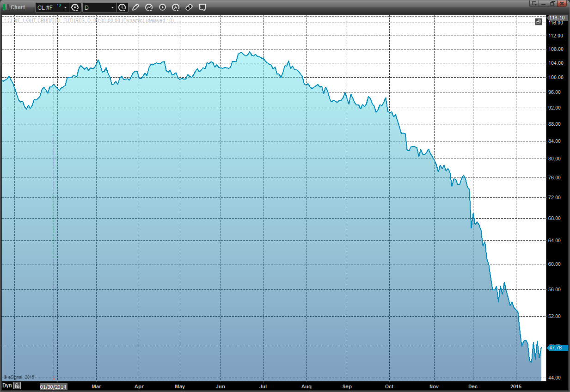
Task: Restore down the chart window
Action: [x=552, y=3]
